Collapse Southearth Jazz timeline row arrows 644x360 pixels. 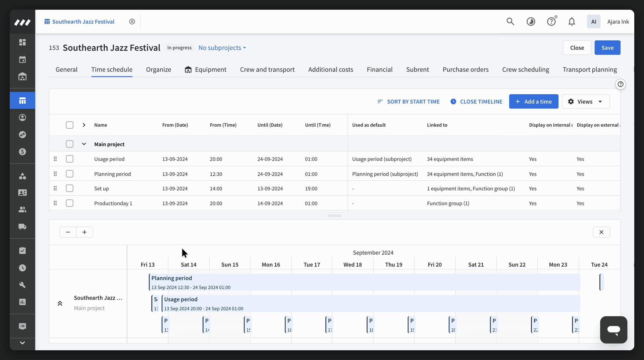coord(60,303)
